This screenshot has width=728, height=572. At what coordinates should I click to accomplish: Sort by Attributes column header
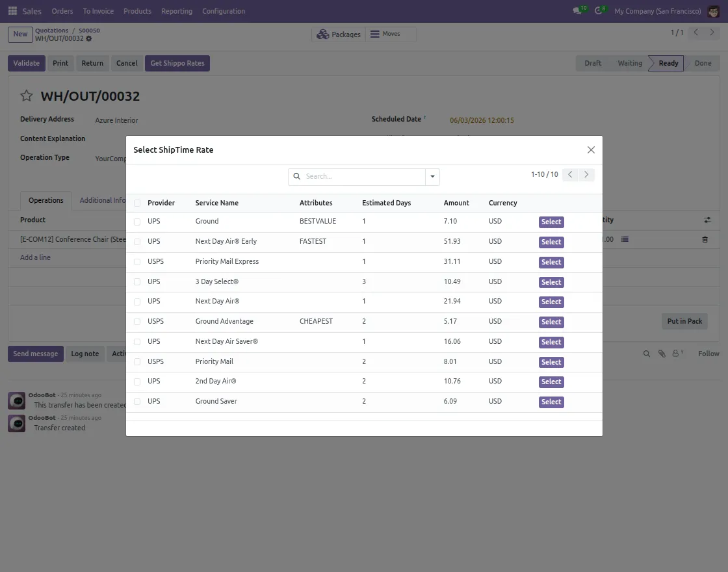click(x=316, y=203)
